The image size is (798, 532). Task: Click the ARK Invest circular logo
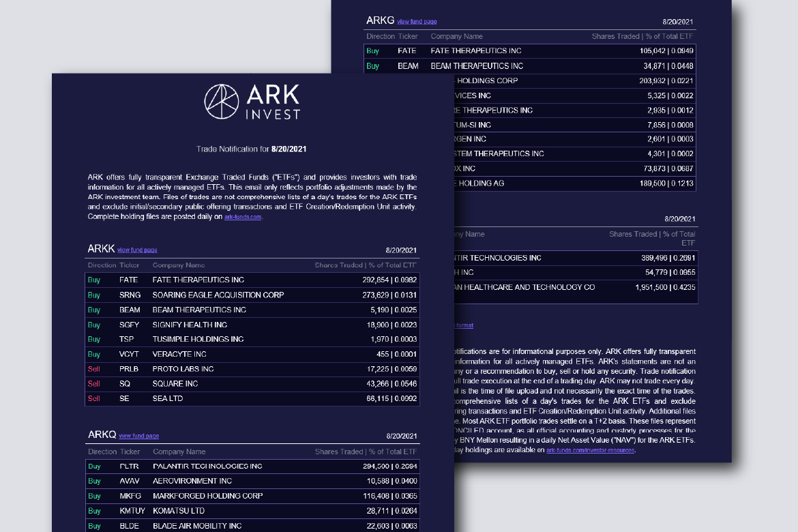point(222,102)
